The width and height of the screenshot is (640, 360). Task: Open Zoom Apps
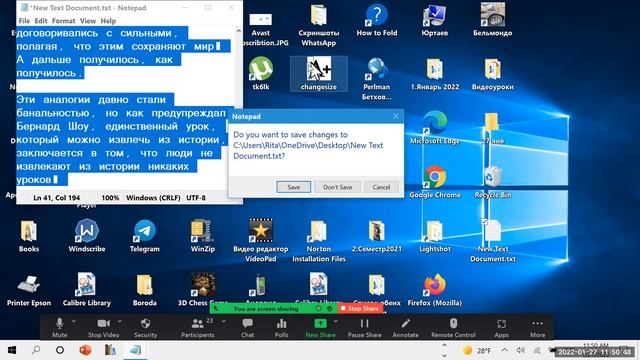[x=501, y=327]
